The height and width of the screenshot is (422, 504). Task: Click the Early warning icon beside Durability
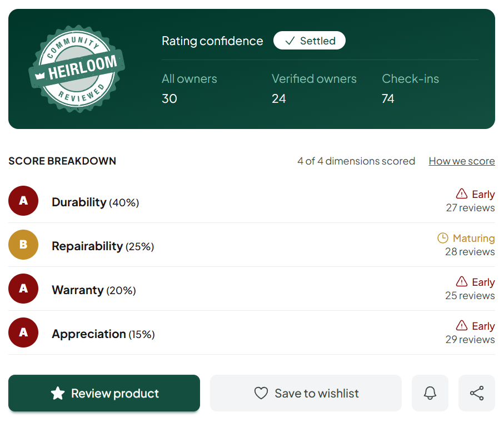[462, 193]
